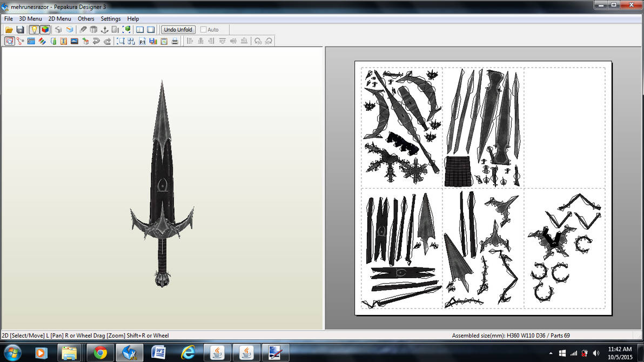
Task: Toggle the light bulb lighting icon
Action: tap(33, 30)
